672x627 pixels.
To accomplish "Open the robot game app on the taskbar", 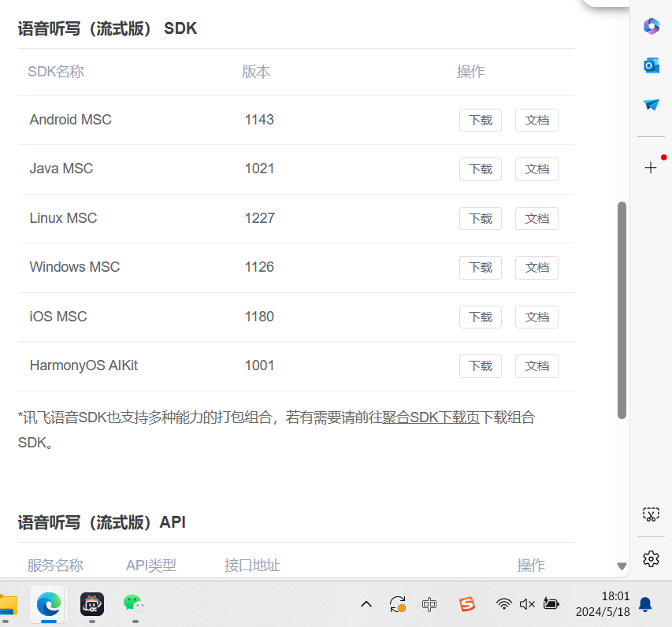I will click(92, 604).
